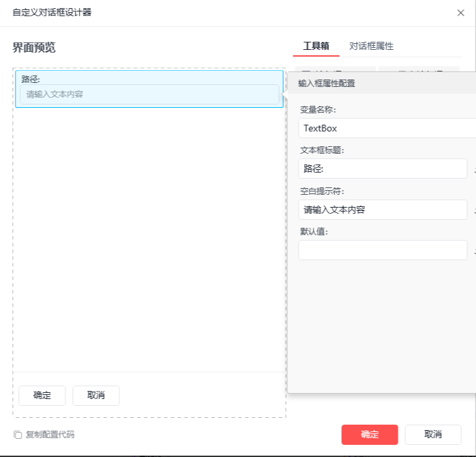Click the 确定 button in preview area
The height and width of the screenshot is (457, 476).
42,396
